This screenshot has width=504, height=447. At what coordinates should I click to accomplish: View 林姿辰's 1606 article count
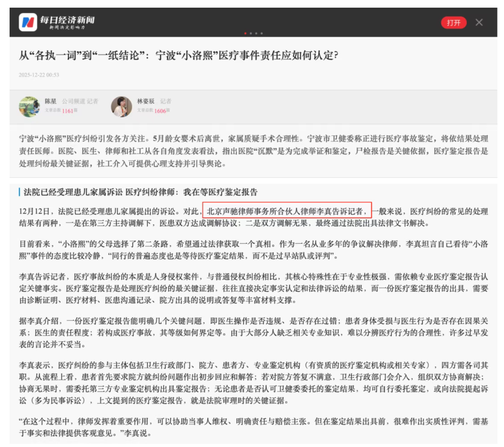tap(160, 111)
